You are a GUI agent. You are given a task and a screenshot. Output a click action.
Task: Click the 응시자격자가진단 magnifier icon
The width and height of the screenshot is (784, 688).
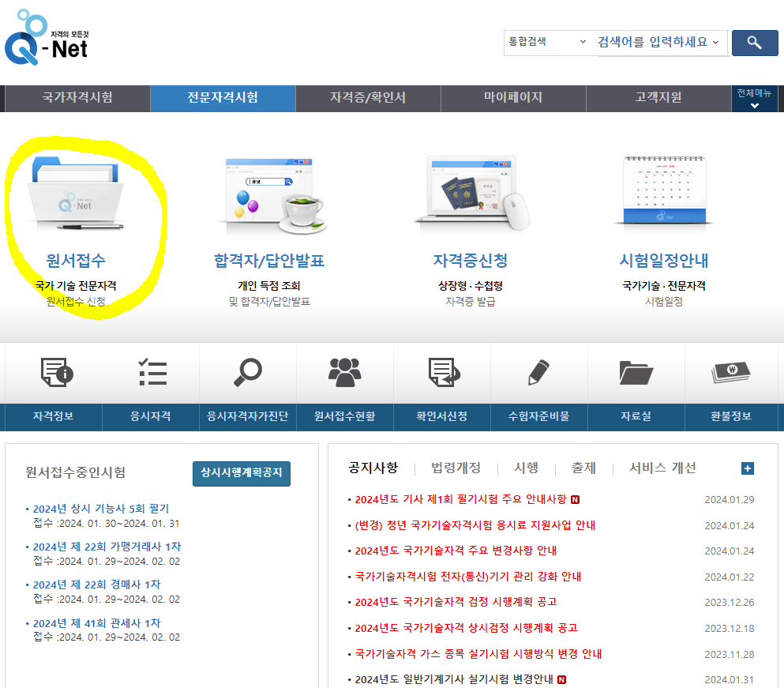[x=247, y=372]
